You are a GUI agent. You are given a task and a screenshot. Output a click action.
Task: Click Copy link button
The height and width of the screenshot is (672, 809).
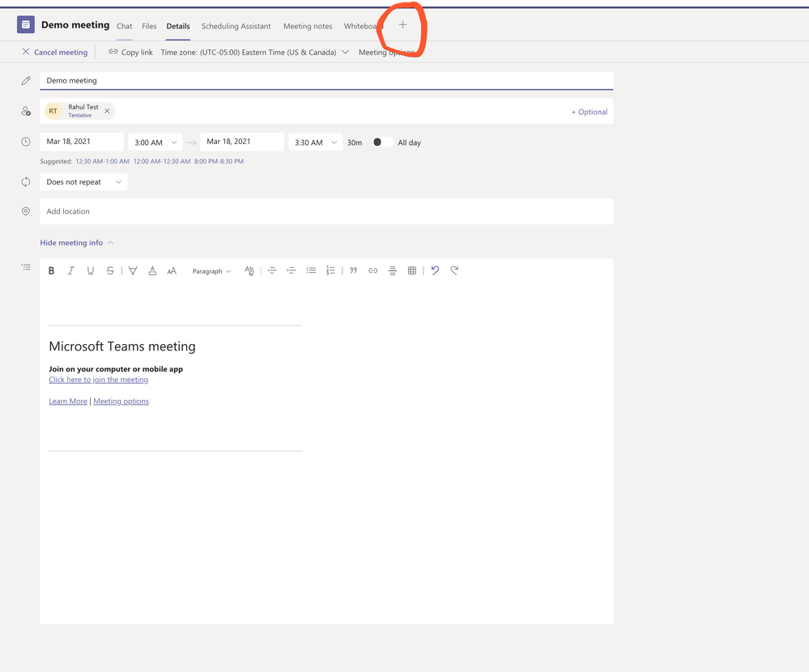(x=130, y=52)
